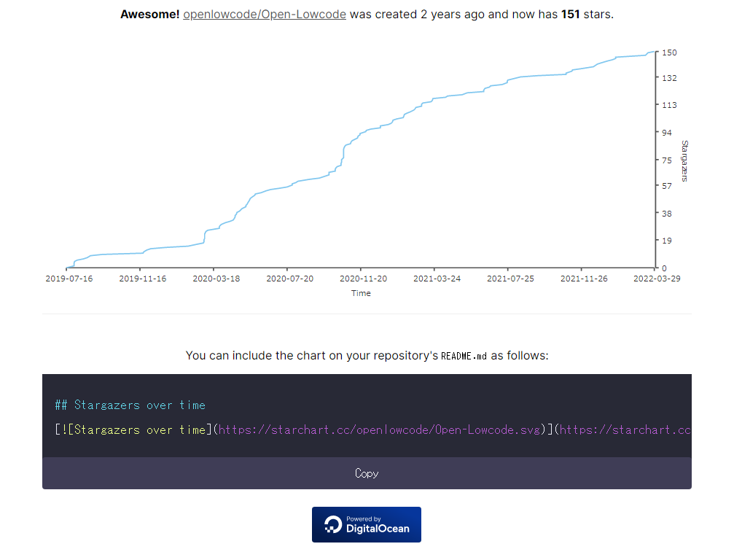
Task: Select the 2020-03-18 x-axis tick label
Action: click(216, 279)
